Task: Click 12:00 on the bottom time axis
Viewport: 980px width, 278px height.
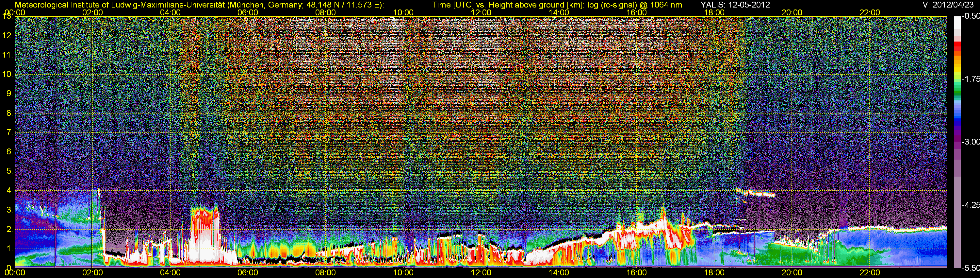Action: 481,273
